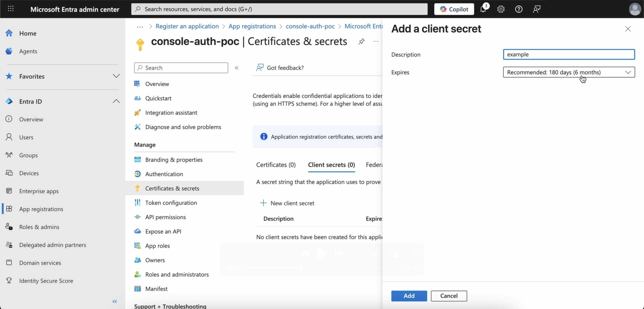Viewport: 644px width, 309px height.
Task: Open the console-auth-poc breadcrumb link
Action: coord(310,26)
